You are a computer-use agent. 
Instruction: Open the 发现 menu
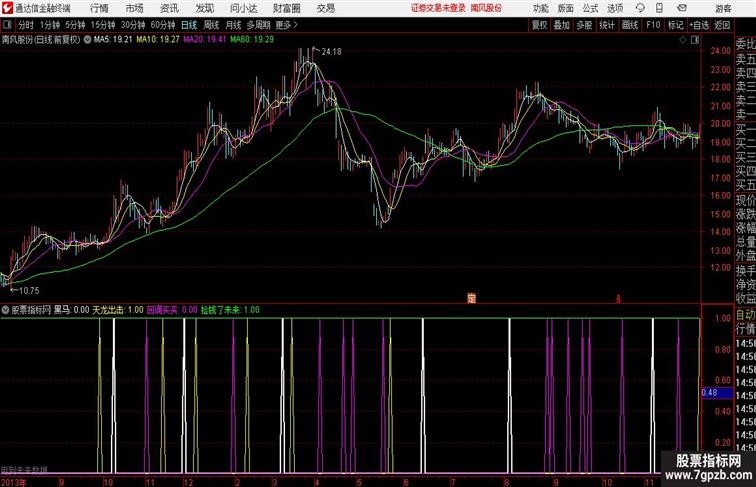[x=204, y=8]
